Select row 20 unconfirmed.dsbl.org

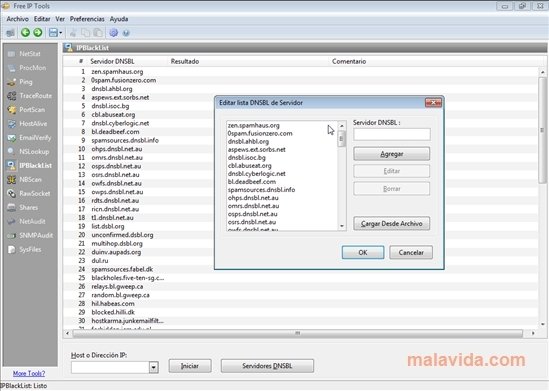pos(123,235)
